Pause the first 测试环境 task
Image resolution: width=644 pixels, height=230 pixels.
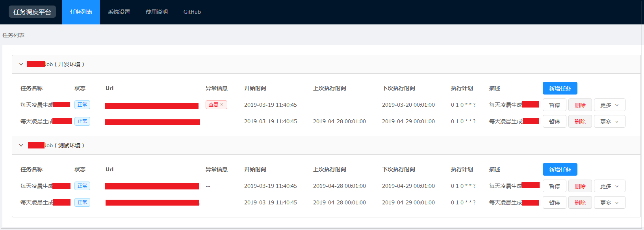(554, 186)
